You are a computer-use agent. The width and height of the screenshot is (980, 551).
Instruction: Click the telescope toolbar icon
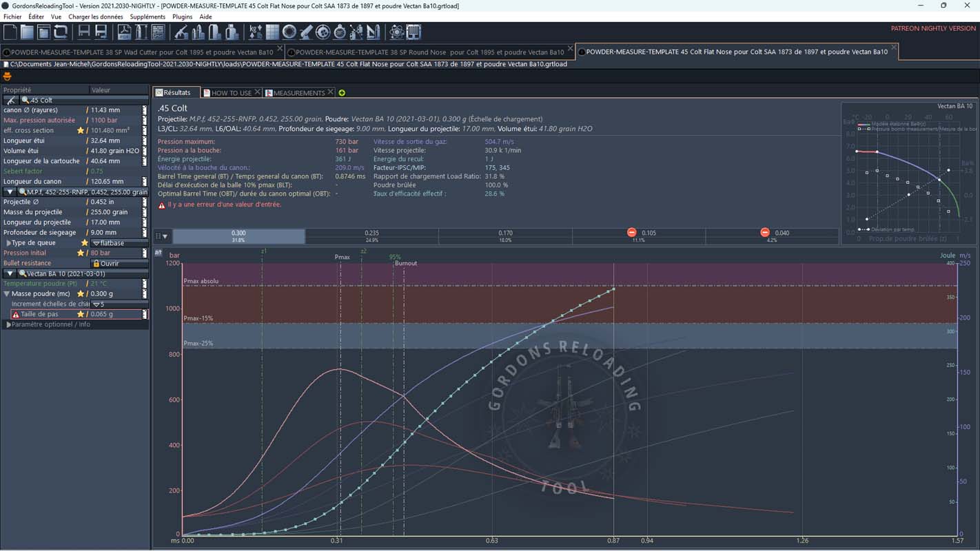[306, 32]
